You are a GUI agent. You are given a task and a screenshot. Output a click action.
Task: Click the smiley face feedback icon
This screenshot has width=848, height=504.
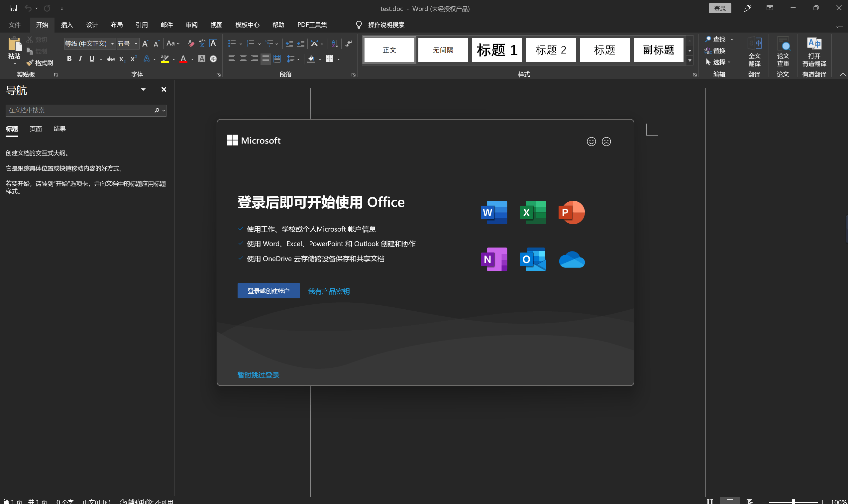click(591, 142)
